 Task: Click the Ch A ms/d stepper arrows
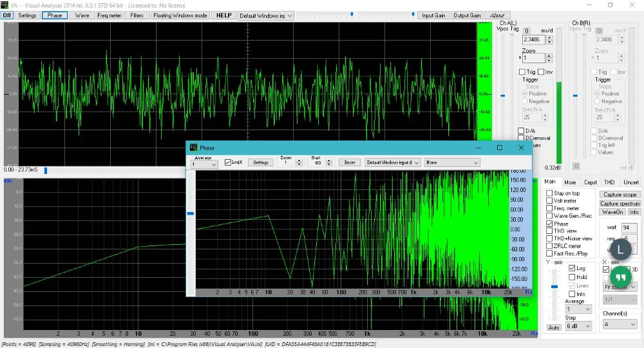tap(549, 40)
